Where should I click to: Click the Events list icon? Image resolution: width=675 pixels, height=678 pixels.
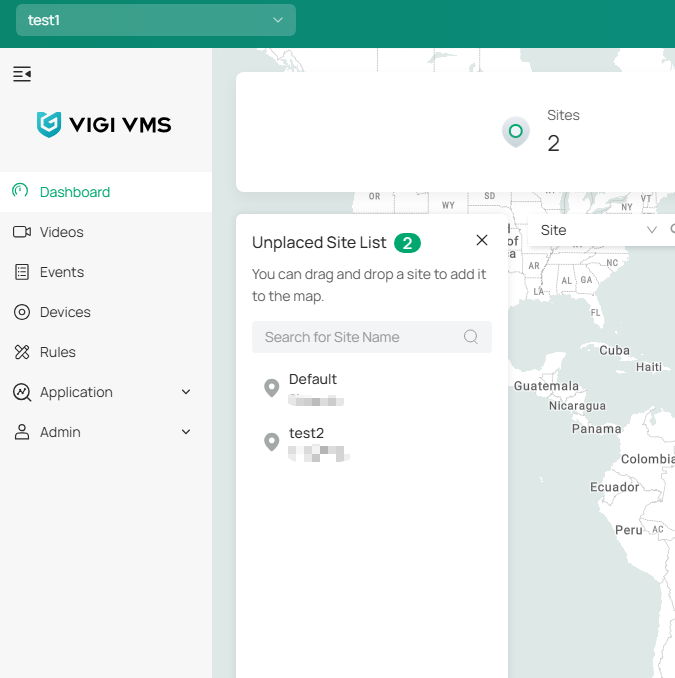coord(22,272)
